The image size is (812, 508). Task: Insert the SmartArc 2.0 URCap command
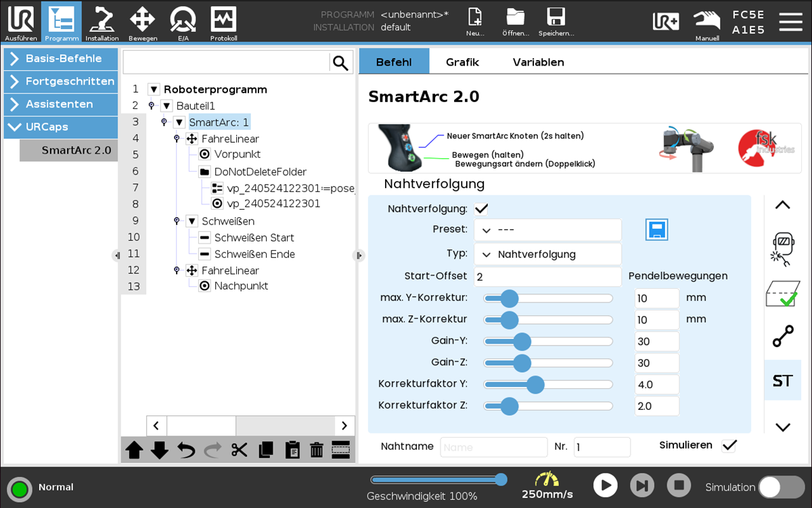[x=69, y=150]
